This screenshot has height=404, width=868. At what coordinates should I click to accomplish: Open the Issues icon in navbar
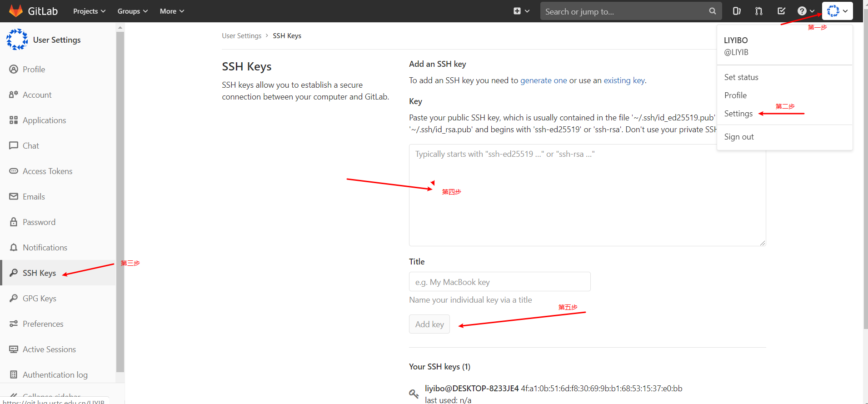[x=737, y=11]
